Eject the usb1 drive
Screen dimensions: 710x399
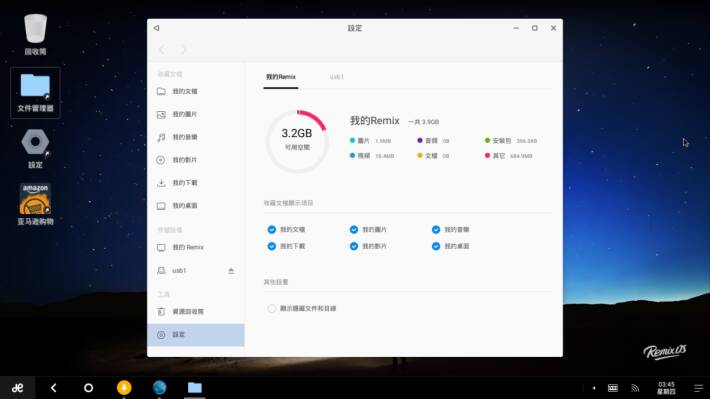231,271
